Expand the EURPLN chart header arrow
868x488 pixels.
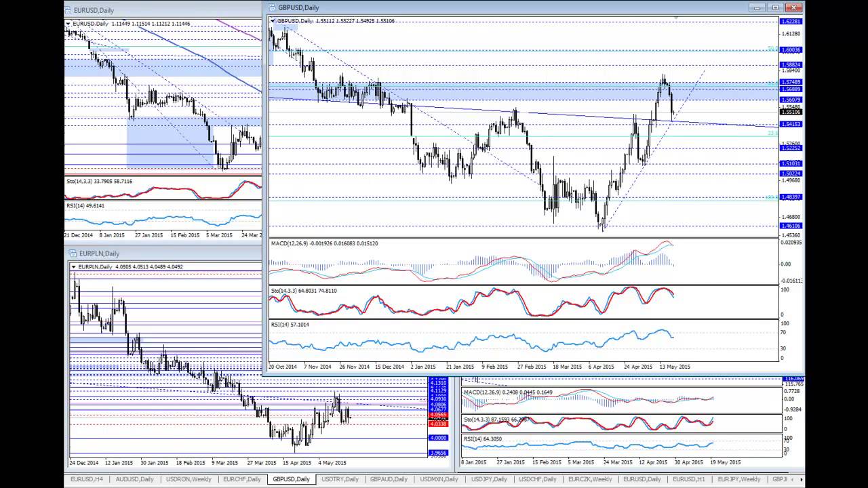(74, 267)
